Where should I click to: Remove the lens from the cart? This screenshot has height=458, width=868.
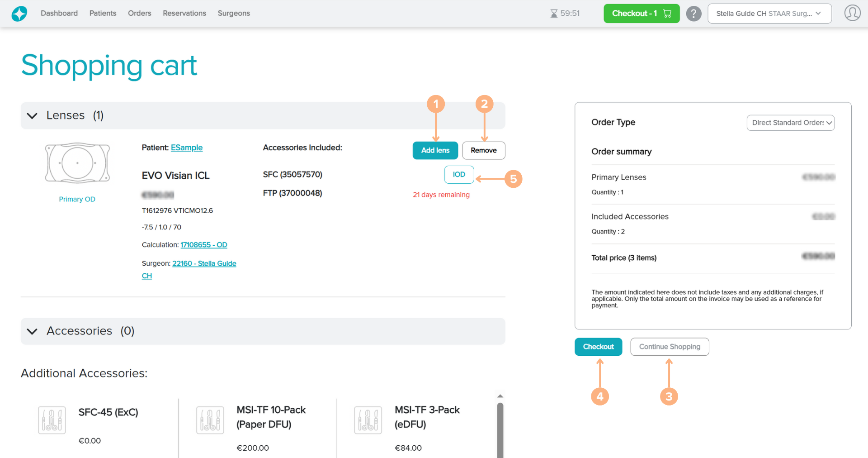point(483,150)
